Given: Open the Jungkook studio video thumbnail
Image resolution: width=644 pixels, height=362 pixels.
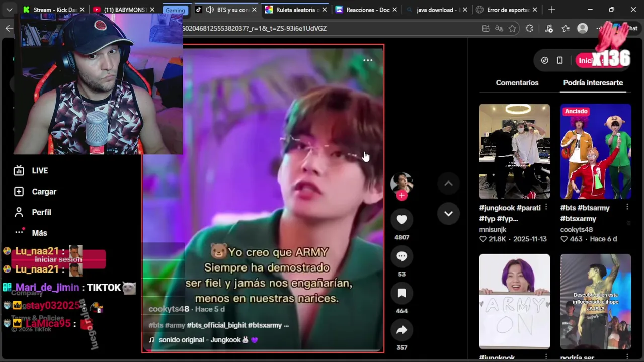Looking at the screenshot, I should (x=514, y=151).
